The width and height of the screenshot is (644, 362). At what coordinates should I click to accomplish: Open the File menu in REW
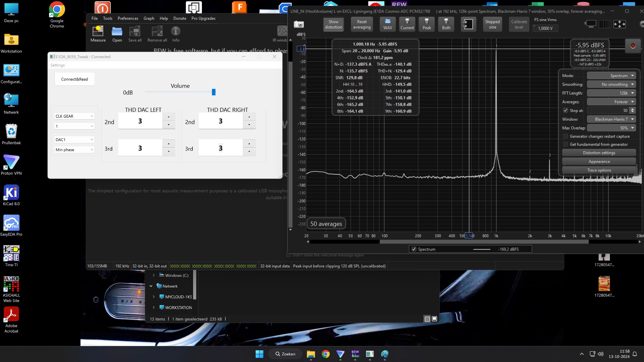pos(94,18)
